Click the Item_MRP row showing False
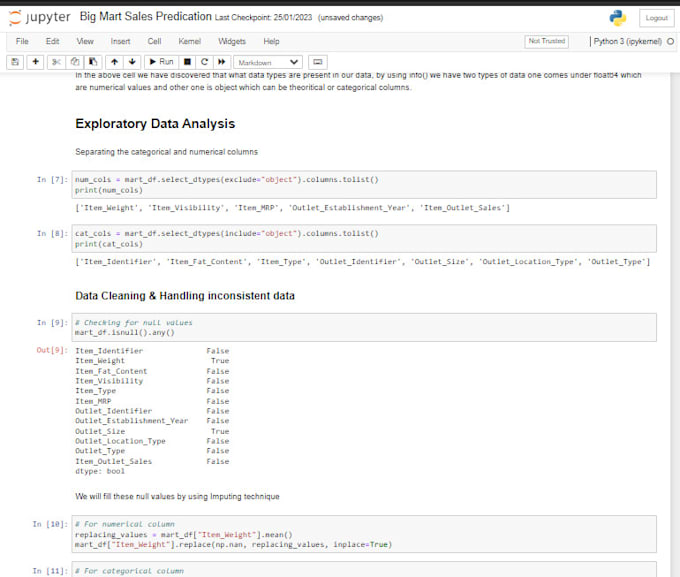 tap(152, 401)
